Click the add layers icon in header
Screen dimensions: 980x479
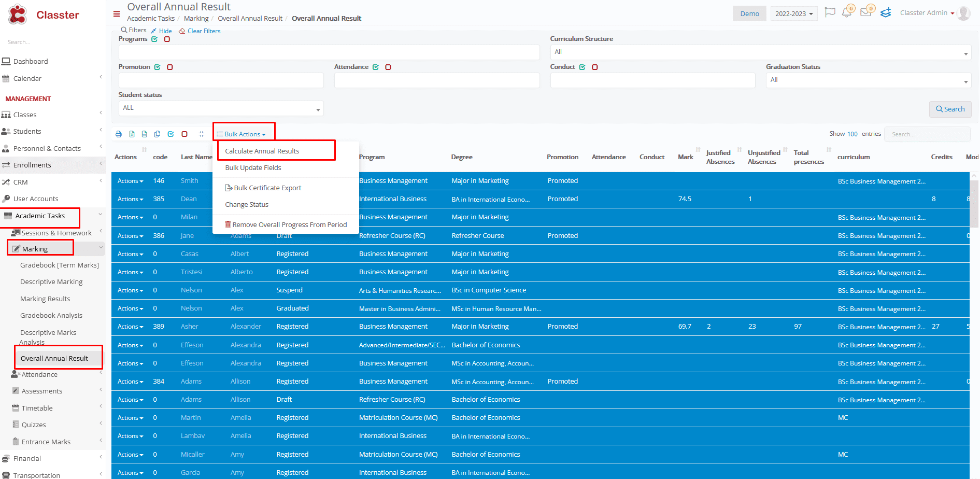tap(886, 12)
